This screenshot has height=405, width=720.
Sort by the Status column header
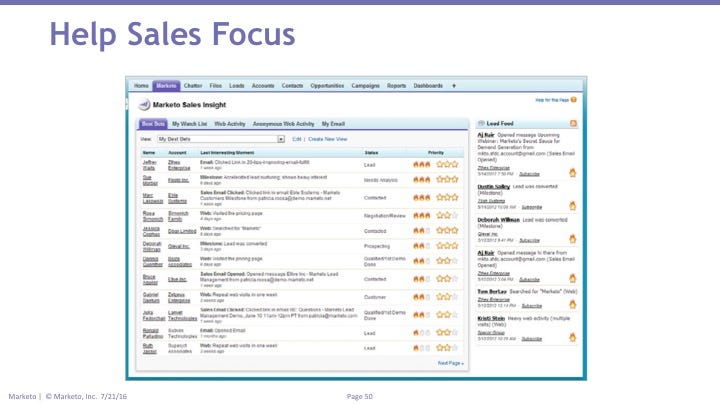point(371,152)
